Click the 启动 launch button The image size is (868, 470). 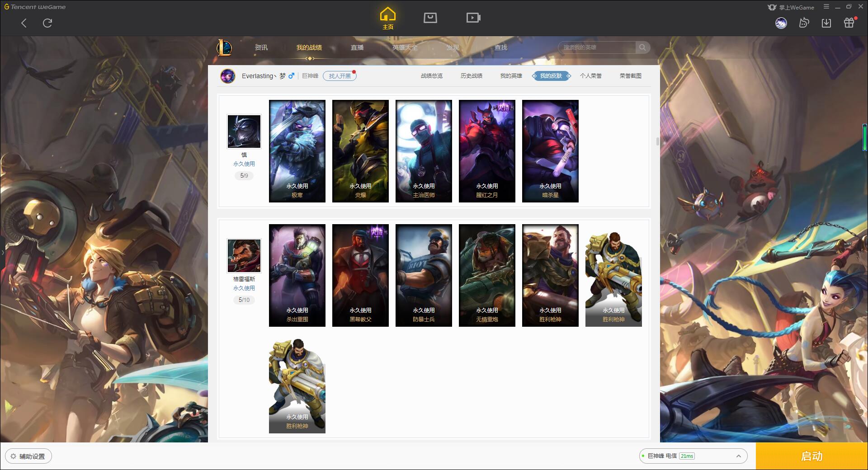[811, 456]
